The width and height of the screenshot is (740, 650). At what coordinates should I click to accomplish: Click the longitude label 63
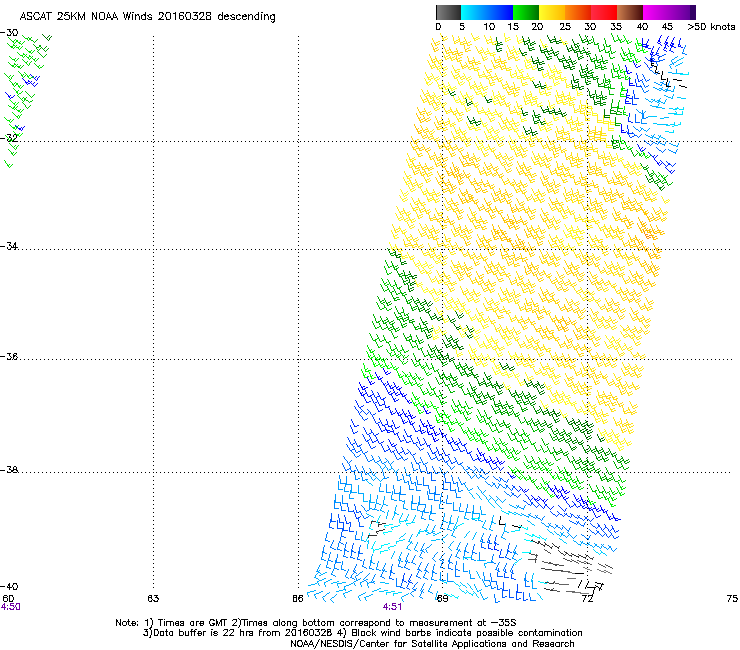153,598
